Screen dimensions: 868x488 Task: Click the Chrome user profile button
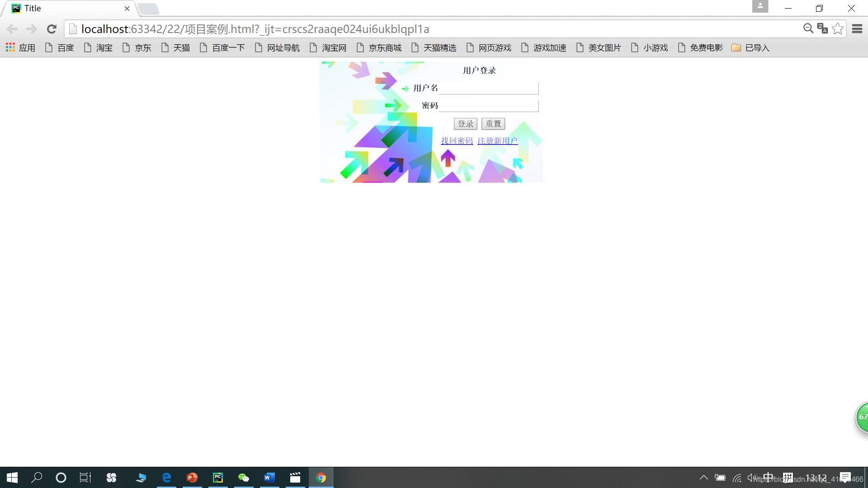(x=760, y=6)
